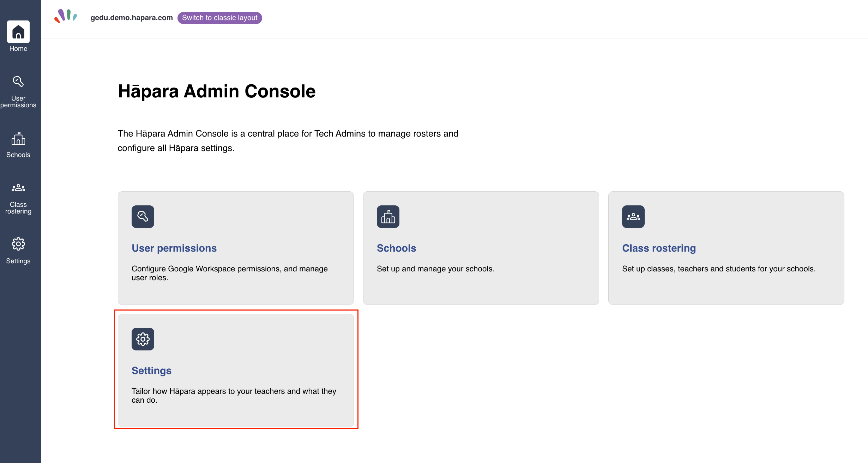Click the gedu.demo.hapara.com domain text
Image resolution: width=868 pixels, height=463 pixels.
pyautogui.click(x=132, y=18)
